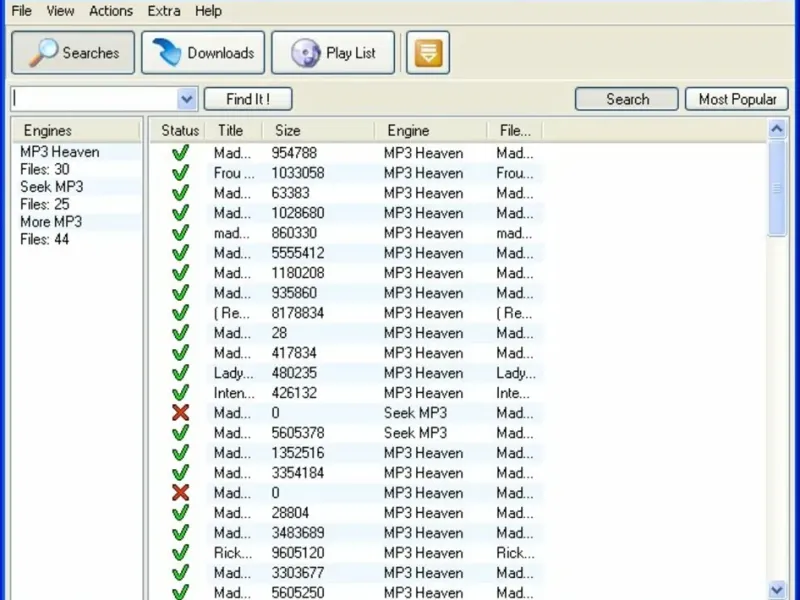Click Files: 30 entry in Engines
The height and width of the screenshot is (600, 800).
45,169
